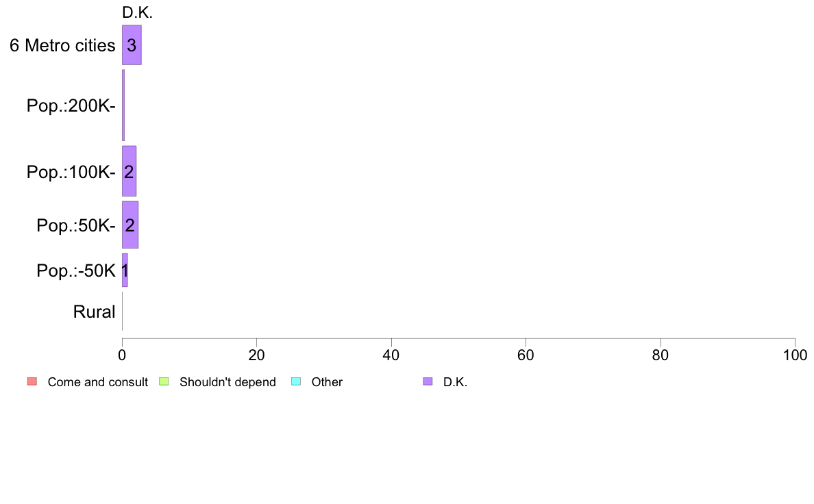Click the Pop.:100K- axis label
814x504 pixels.
[x=71, y=172]
